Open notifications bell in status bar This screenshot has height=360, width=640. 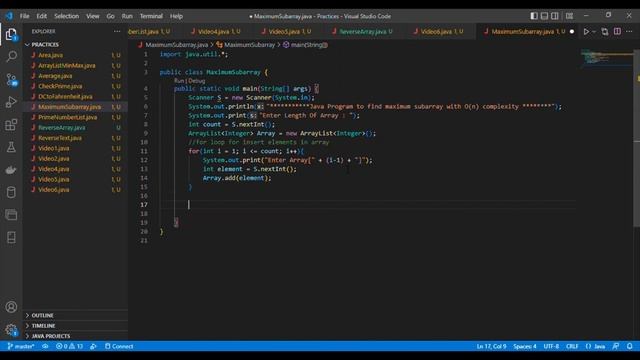630,346
